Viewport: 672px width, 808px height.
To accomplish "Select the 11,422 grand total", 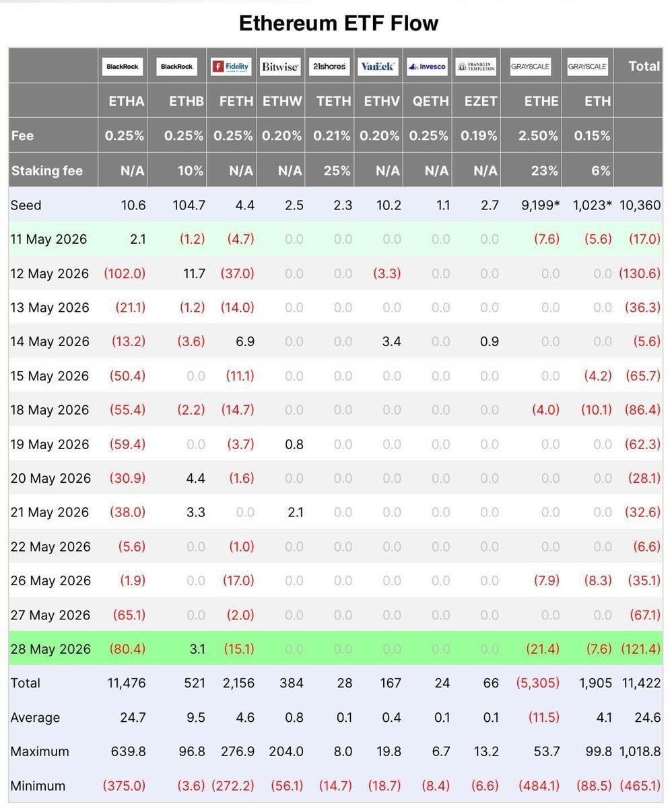I will [x=641, y=683].
